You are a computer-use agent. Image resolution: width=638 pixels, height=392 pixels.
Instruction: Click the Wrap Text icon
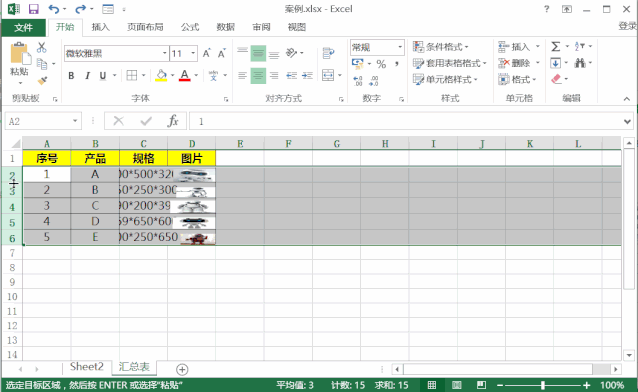coord(328,53)
